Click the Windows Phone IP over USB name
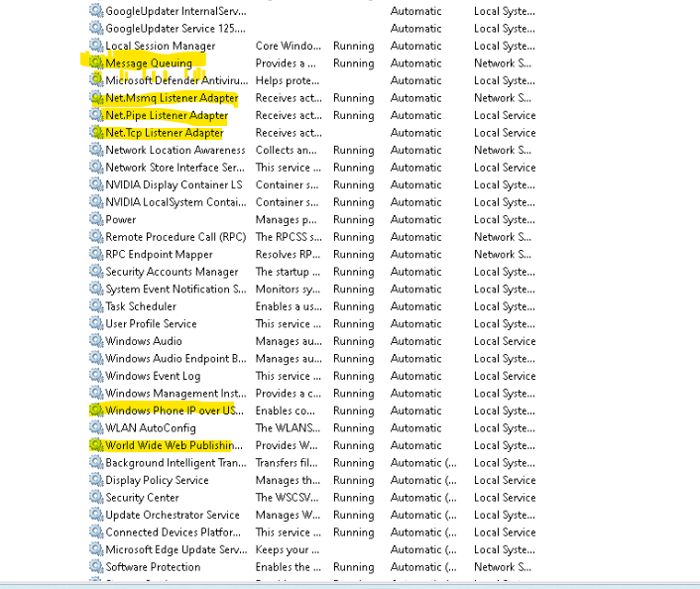 (x=175, y=411)
